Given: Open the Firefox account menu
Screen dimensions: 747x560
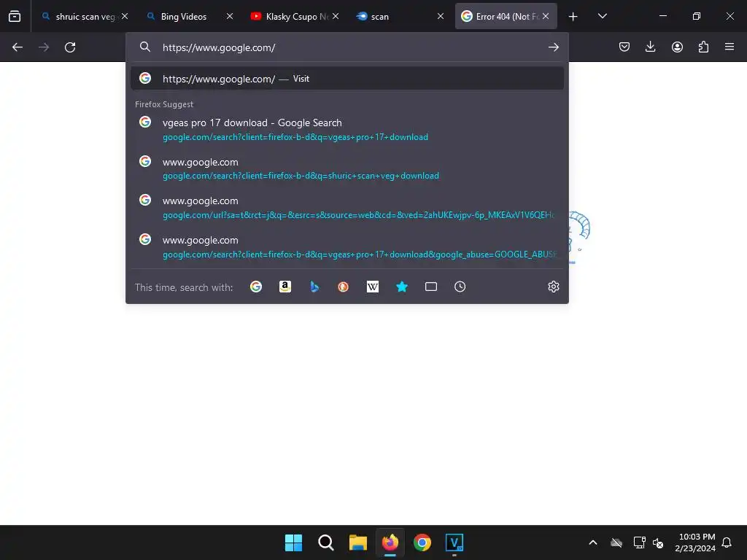Looking at the screenshot, I should [677, 47].
